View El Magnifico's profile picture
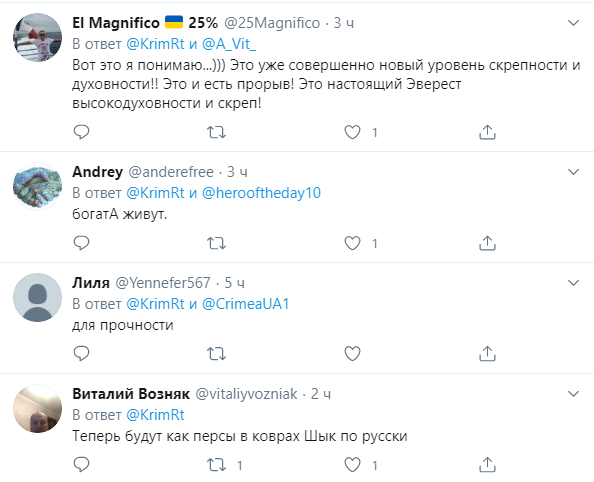Screen dimensions: 594x482 [x=38, y=37]
